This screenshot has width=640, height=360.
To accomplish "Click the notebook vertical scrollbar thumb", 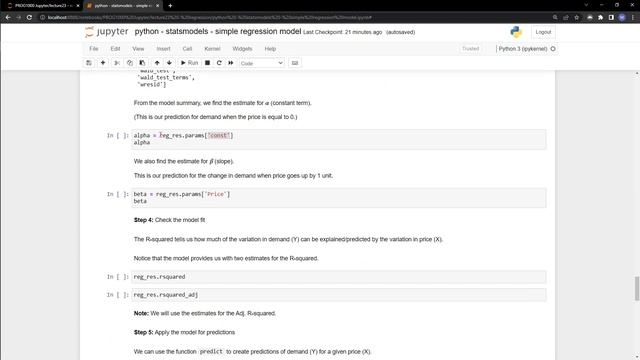I will [x=637, y=288].
